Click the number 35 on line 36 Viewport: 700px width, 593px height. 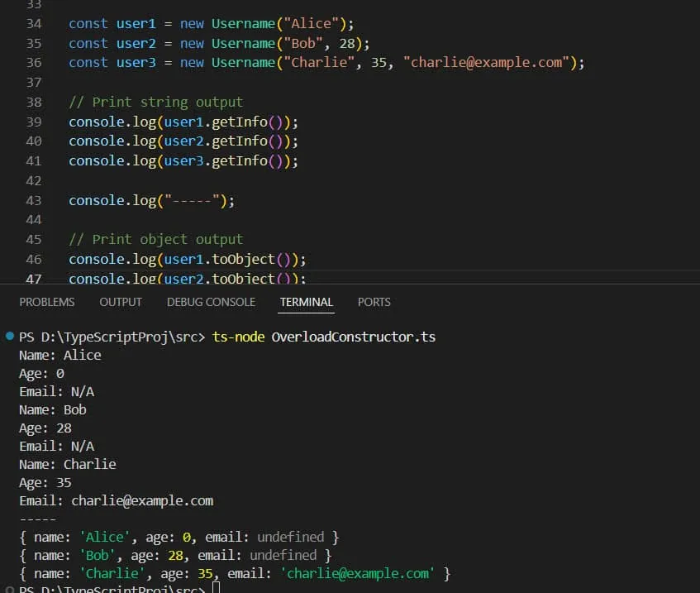pos(379,63)
